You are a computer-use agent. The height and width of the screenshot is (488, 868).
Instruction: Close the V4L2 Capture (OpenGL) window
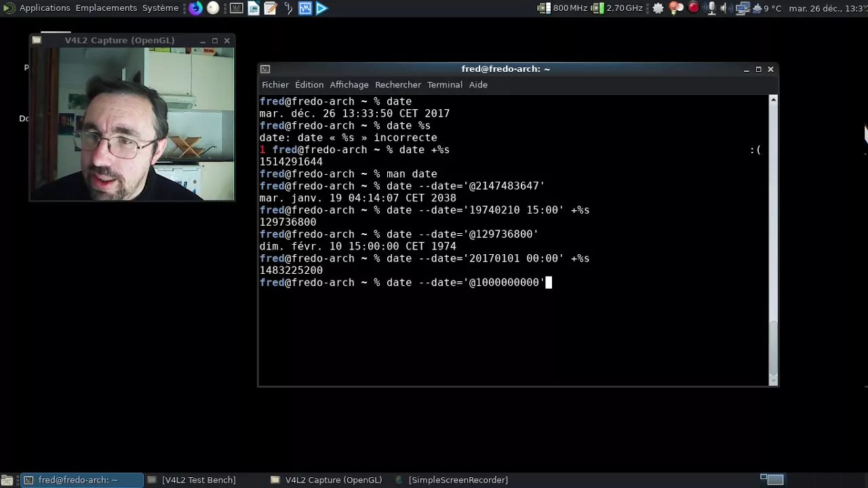227,41
